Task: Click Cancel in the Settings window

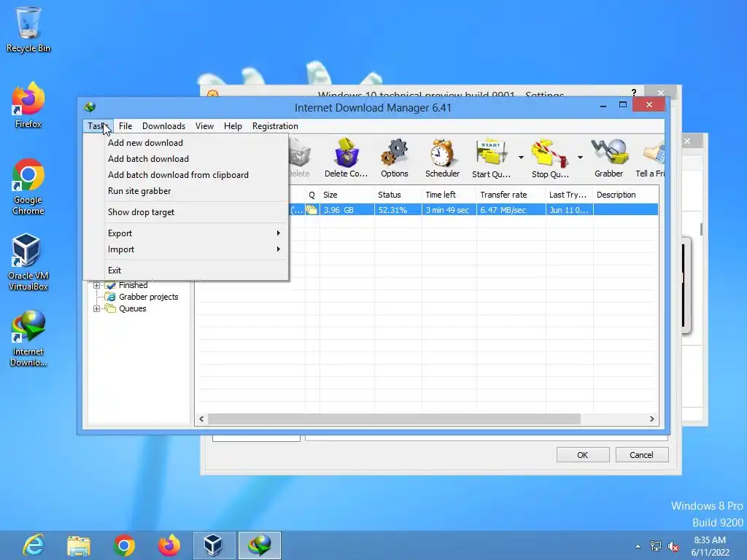Action: tap(642, 455)
